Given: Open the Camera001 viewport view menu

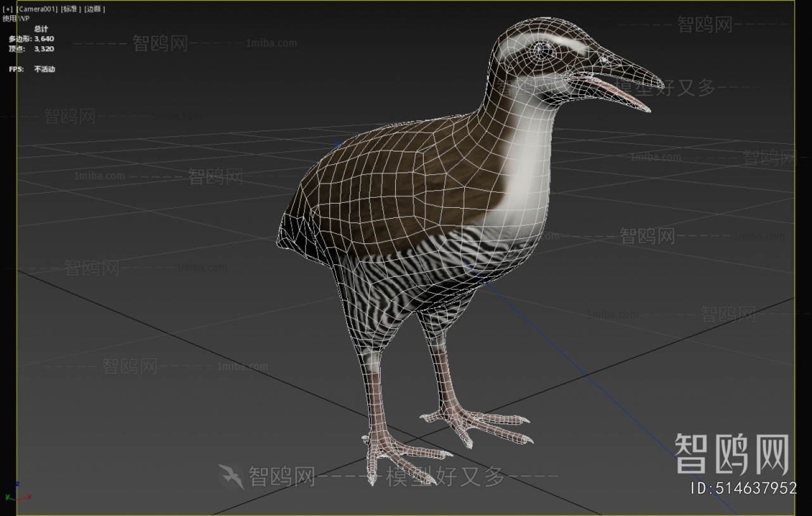Looking at the screenshot, I should [x=37, y=9].
